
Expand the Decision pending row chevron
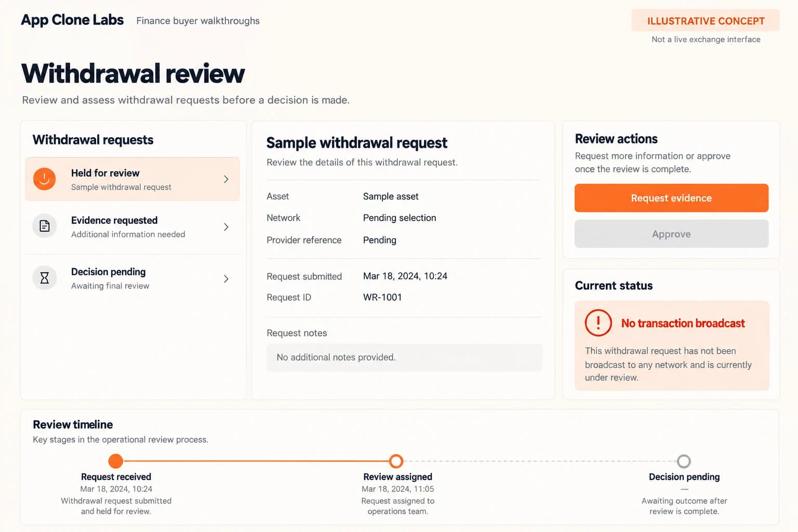pyautogui.click(x=226, y=279)
